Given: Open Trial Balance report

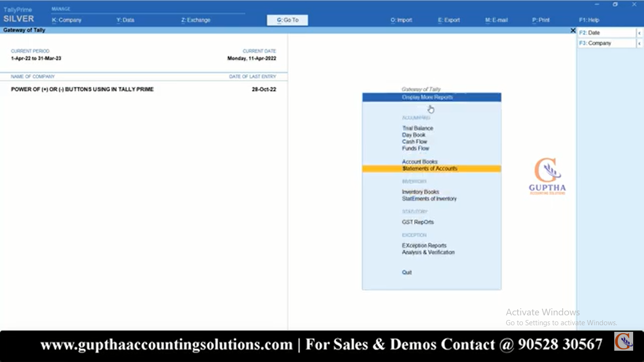Looking at the screenshot, I should pyautogui.click(x=417, y=128).
